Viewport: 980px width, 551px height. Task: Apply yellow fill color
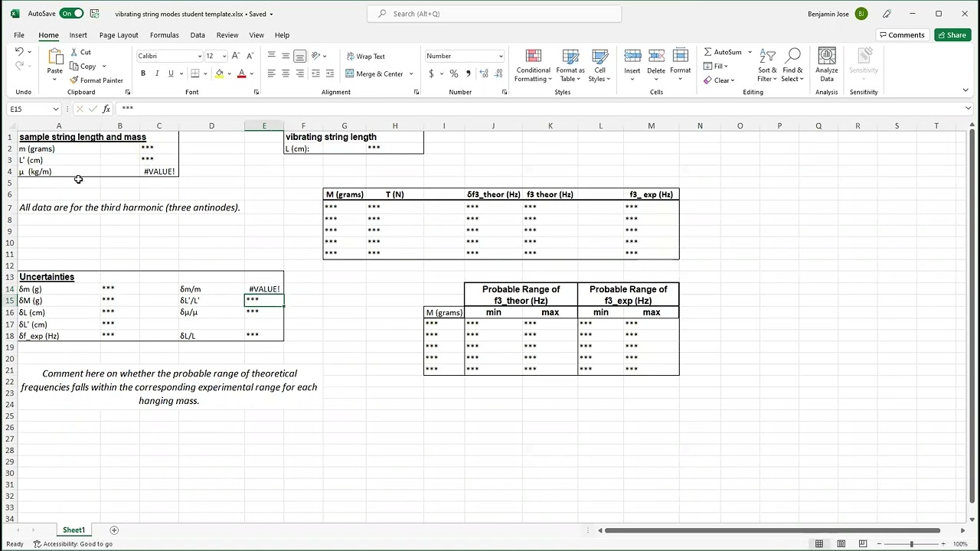click(x=219, y=73)
